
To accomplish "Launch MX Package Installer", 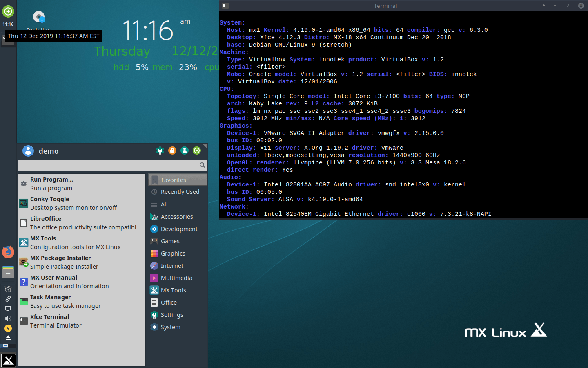I will tap(82, 262).
